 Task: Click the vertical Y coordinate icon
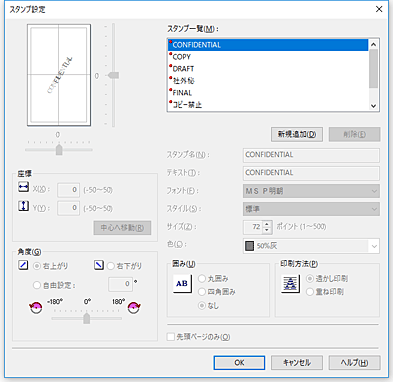tap(23, 206)
